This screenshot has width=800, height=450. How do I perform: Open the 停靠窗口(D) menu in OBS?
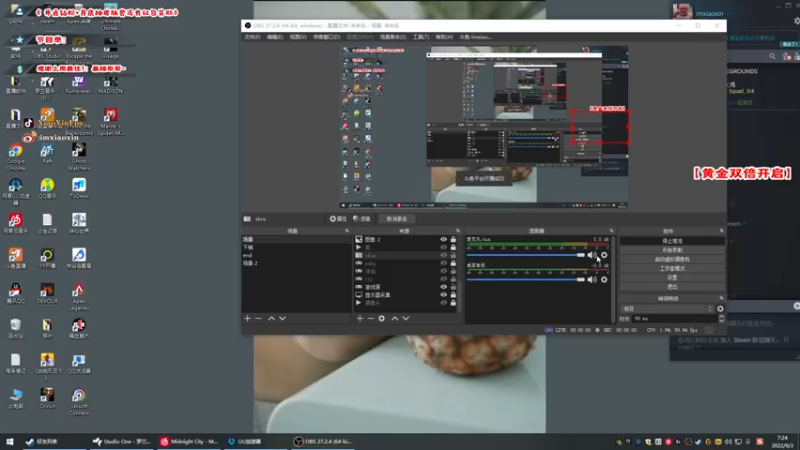click(327, 37)
